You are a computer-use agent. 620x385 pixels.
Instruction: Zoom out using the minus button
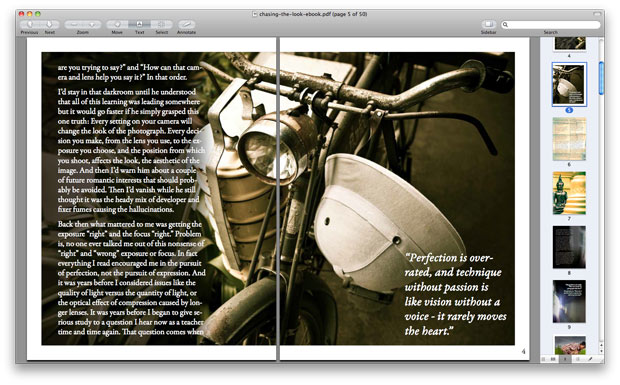[74, 25]
